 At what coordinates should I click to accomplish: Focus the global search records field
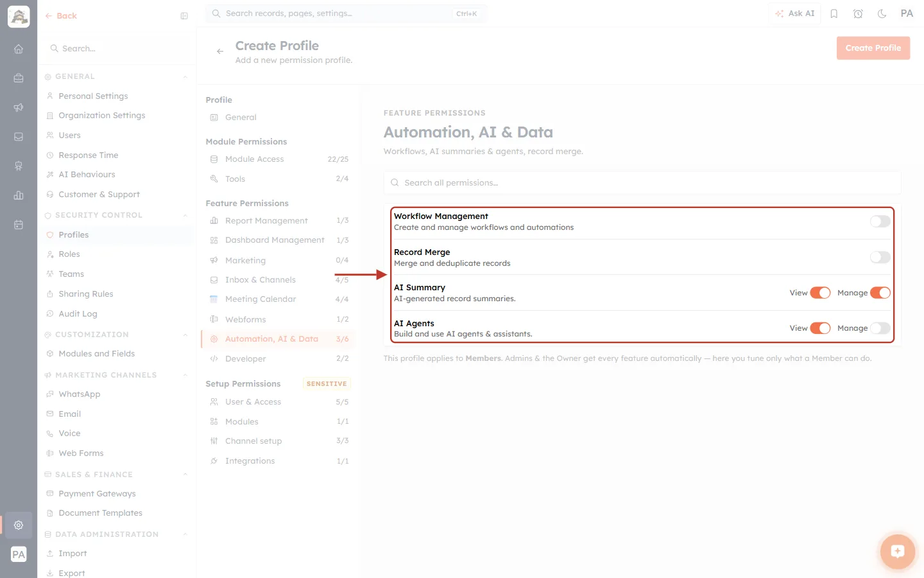coord(346,13)
